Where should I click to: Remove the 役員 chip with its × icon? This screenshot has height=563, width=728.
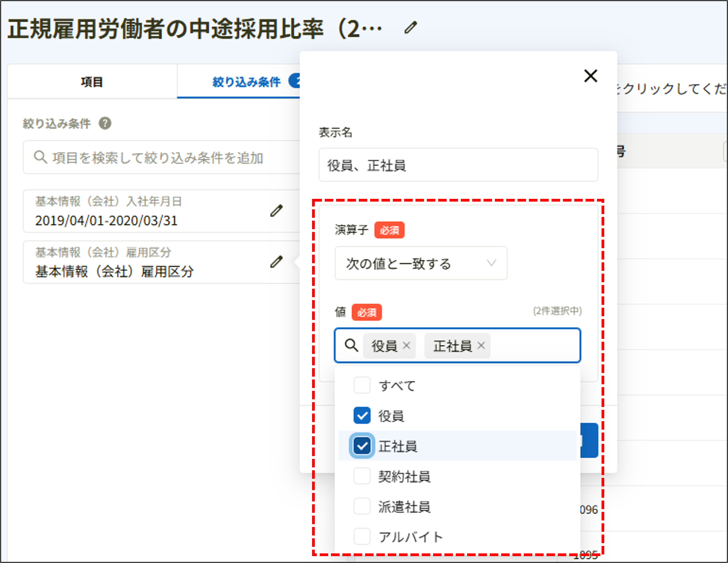tap(407, 346)
